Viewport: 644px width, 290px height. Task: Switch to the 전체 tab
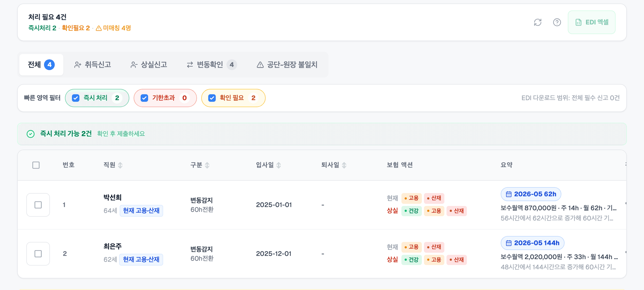click(x=41, y=65)
